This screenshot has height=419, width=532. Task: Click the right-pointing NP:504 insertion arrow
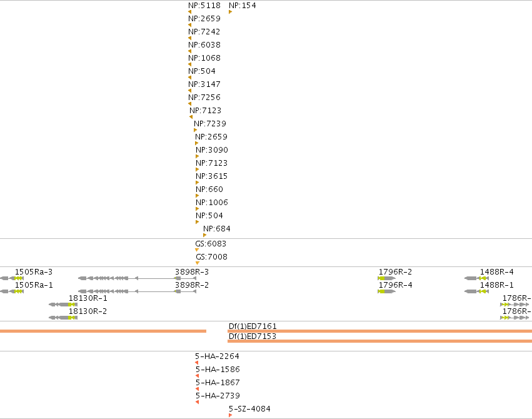(197, 222)
